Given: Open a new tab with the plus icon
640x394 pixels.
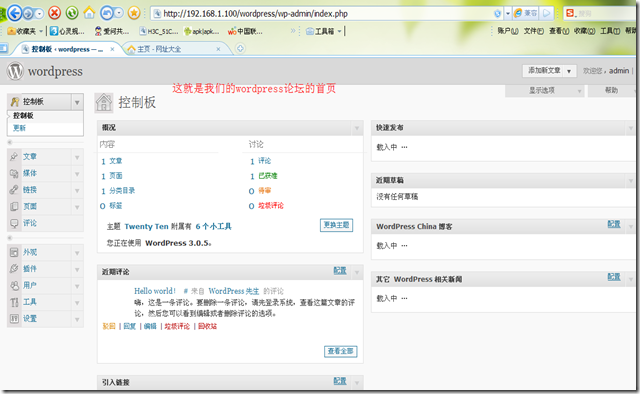Looking at the screenshot, I should [x=240, y=49].
